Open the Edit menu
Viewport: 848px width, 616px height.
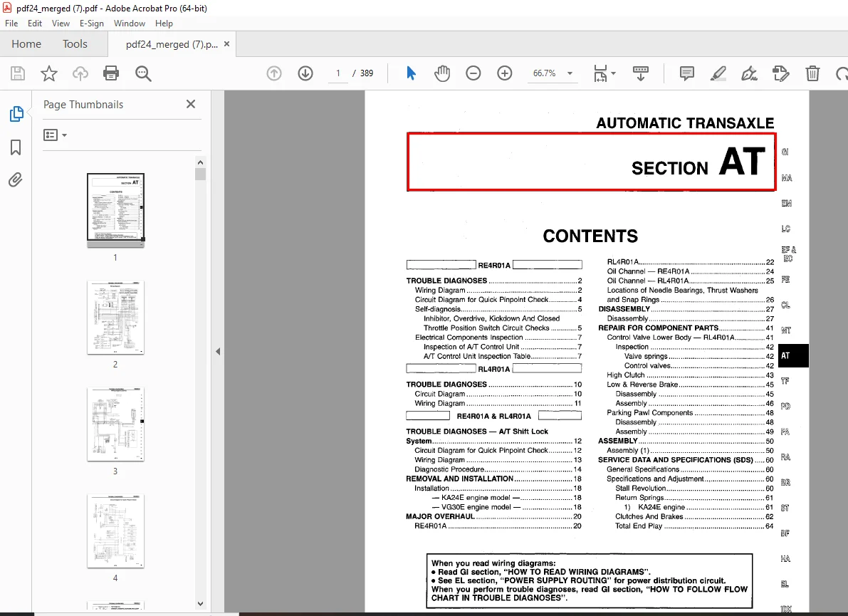35,24
